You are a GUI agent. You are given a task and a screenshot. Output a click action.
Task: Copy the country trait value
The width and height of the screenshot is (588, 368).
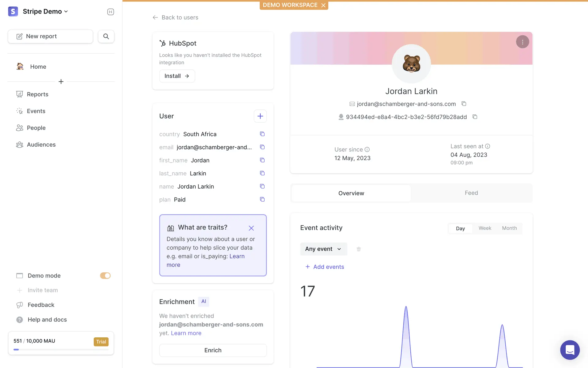point(262,134)
